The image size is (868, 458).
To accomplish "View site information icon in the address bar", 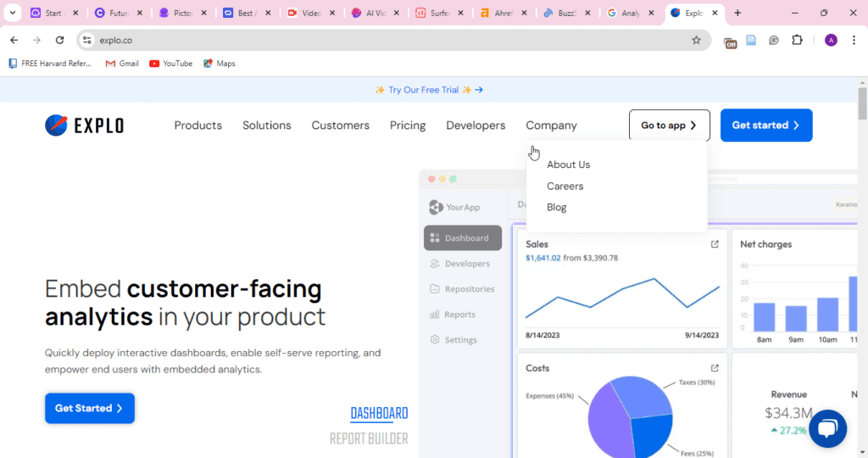I will pos(86,40).
